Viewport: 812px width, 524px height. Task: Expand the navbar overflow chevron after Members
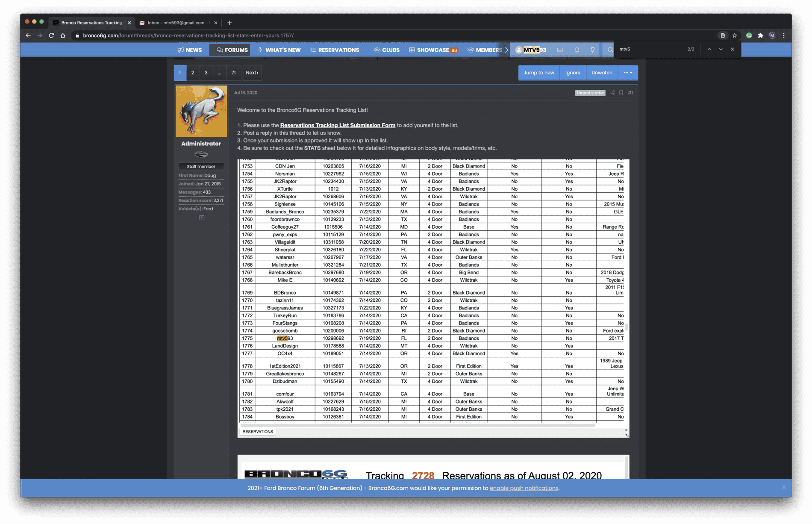[506, 50]
